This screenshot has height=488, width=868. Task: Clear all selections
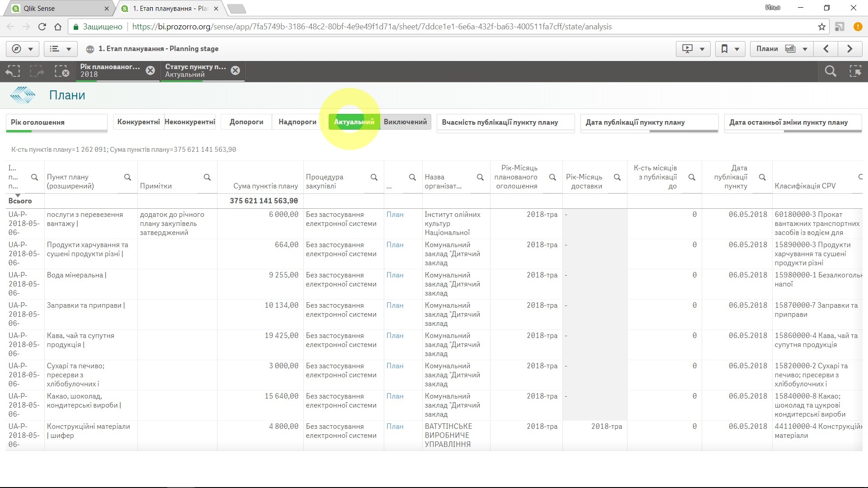click(x=61, y=71)
